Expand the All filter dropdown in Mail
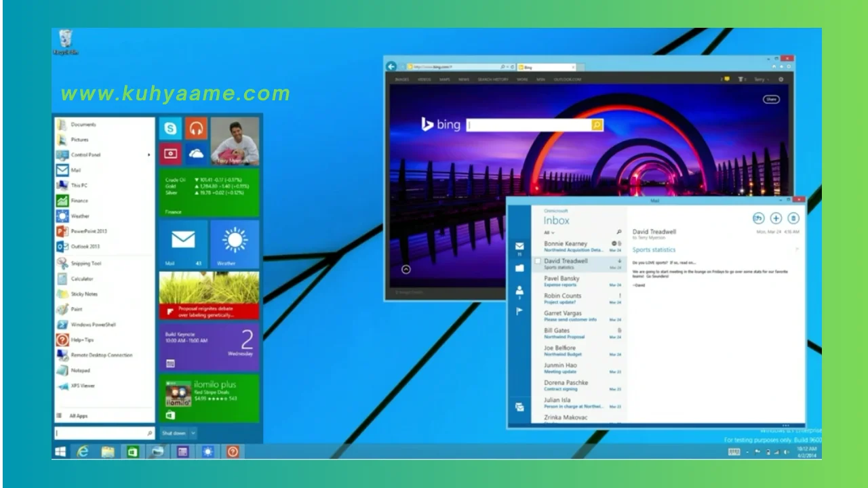 point(549,232)
